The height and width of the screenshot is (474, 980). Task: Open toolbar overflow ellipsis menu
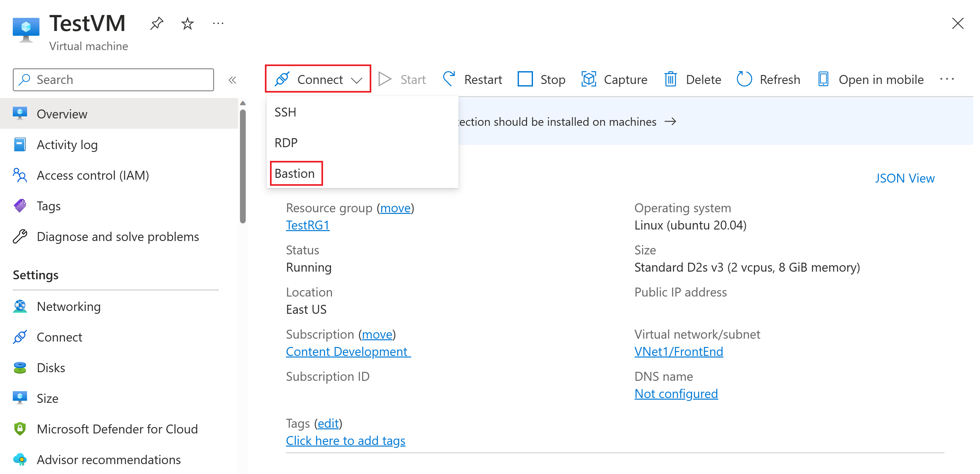[946, 79]
